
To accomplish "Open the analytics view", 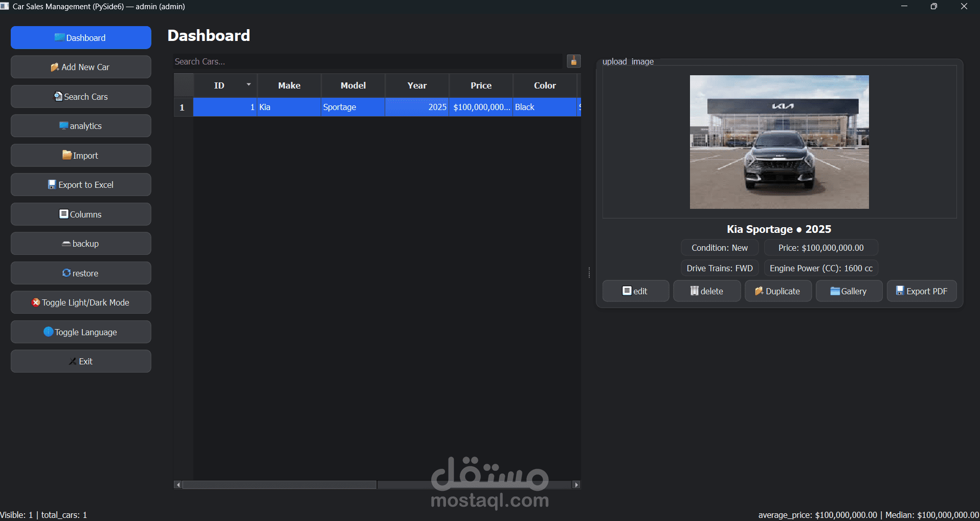I will point(81,126).
